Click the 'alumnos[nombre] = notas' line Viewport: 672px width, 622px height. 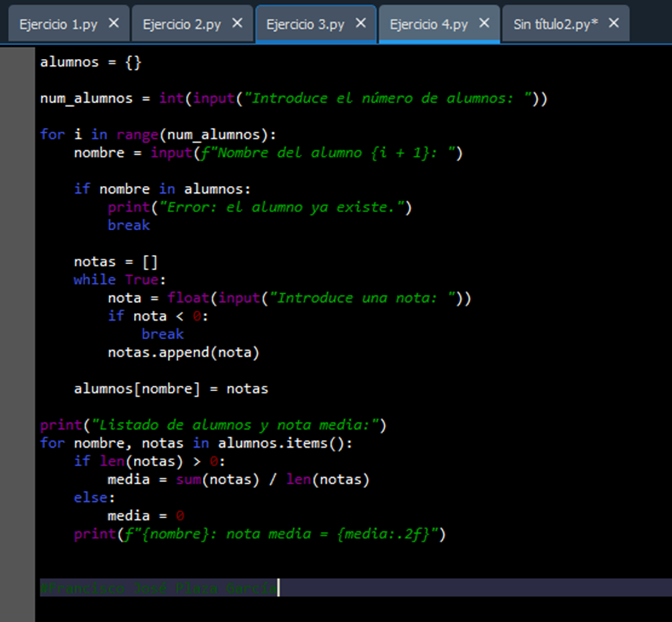click(x=171, y=389)
